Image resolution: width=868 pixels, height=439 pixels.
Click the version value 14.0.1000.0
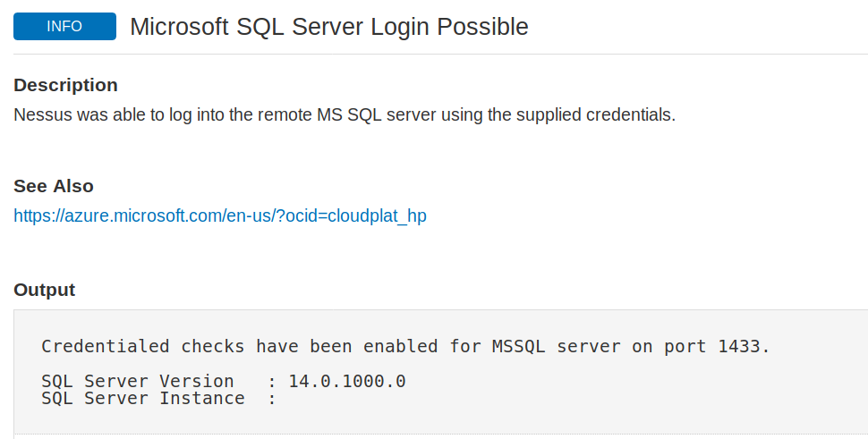pos(347,381)
